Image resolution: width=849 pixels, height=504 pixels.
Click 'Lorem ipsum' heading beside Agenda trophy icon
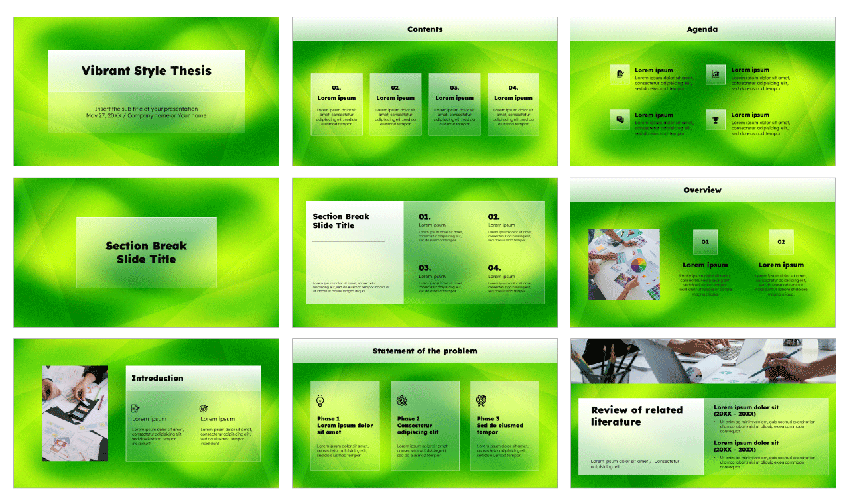click(750, 115)
